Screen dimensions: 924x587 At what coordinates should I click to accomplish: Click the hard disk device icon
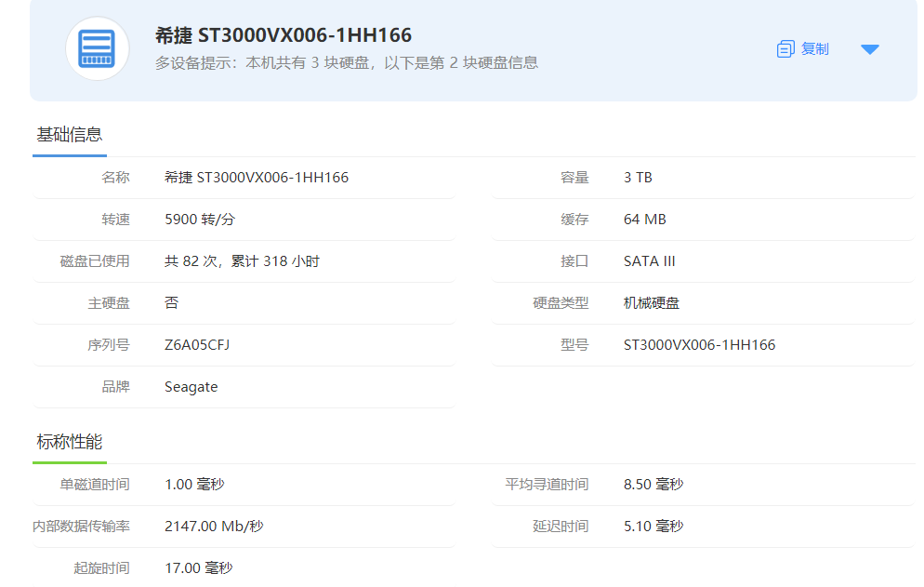(x=98, y=48)
